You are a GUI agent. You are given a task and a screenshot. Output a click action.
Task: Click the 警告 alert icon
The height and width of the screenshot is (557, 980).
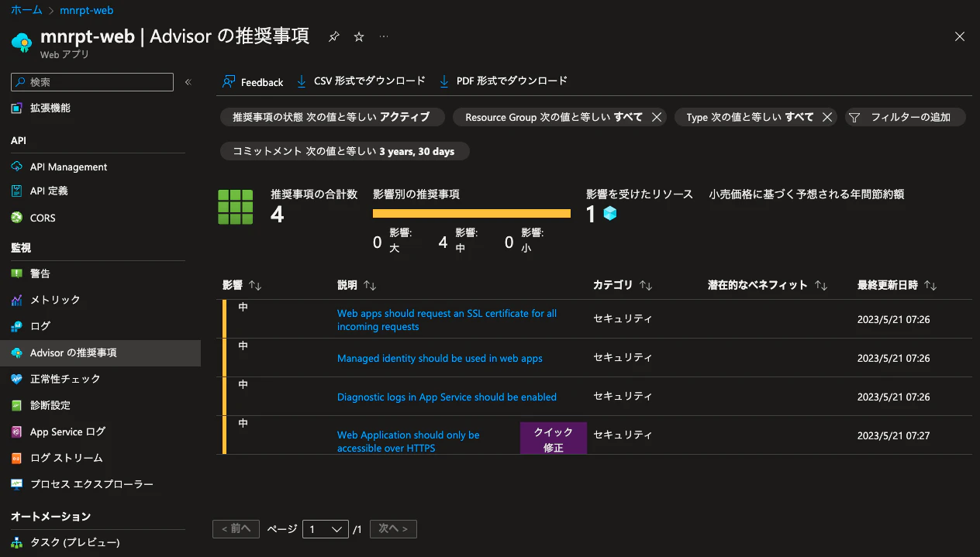[17, 273]
